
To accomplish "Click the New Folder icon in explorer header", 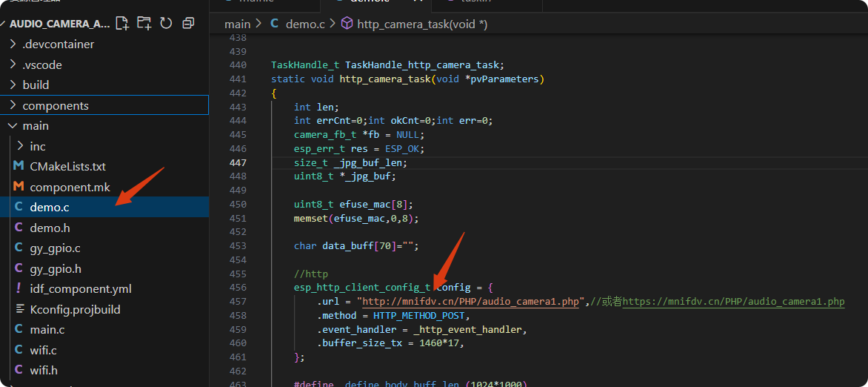I will click(x=144, y=23).
